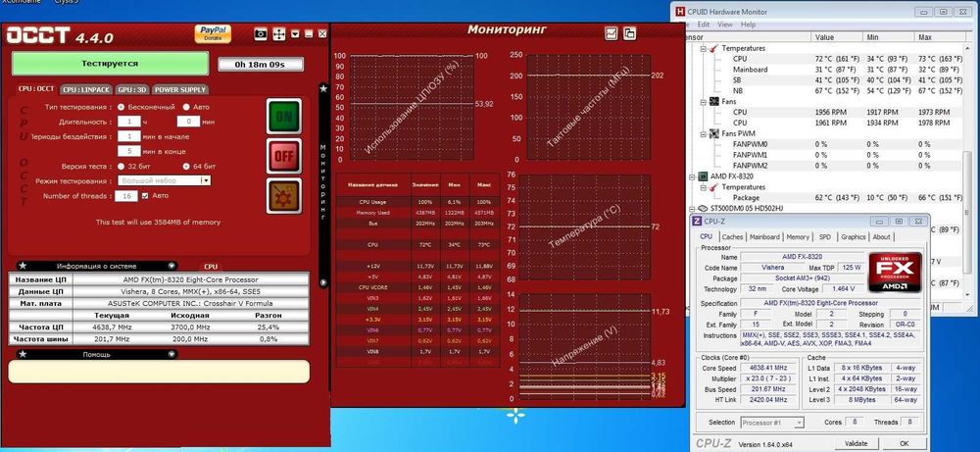
Task: Collapse the upper Temperatures node in Hardware Monitor
Action: [x=703, y=48]
